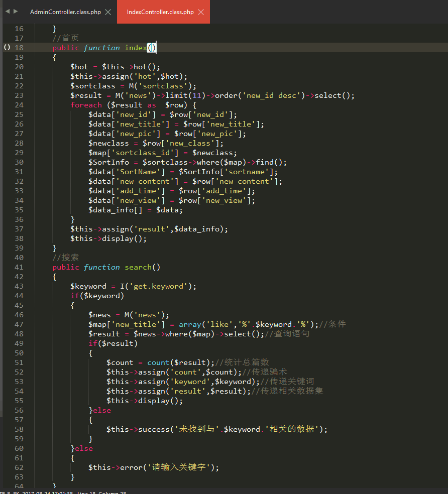This screenshot has width=448, height=494.
Task: Click the 'Line 18, Column 28' status text
Action: click(101, 492)
